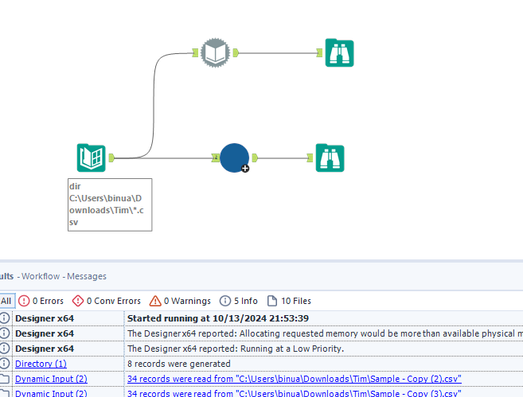Select the Directory tool on canvas
Image resolution: width=523 pixels, height=397 pixels.
click(91, 158)
